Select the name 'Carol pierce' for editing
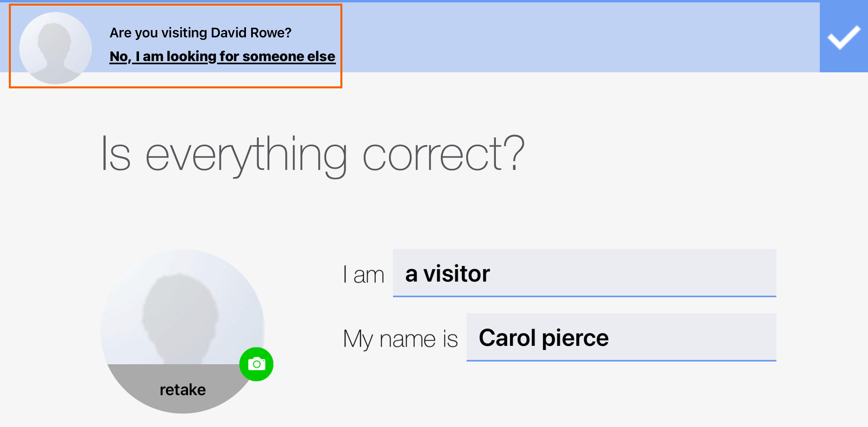 pyautogui.click(x=545, y=337)
